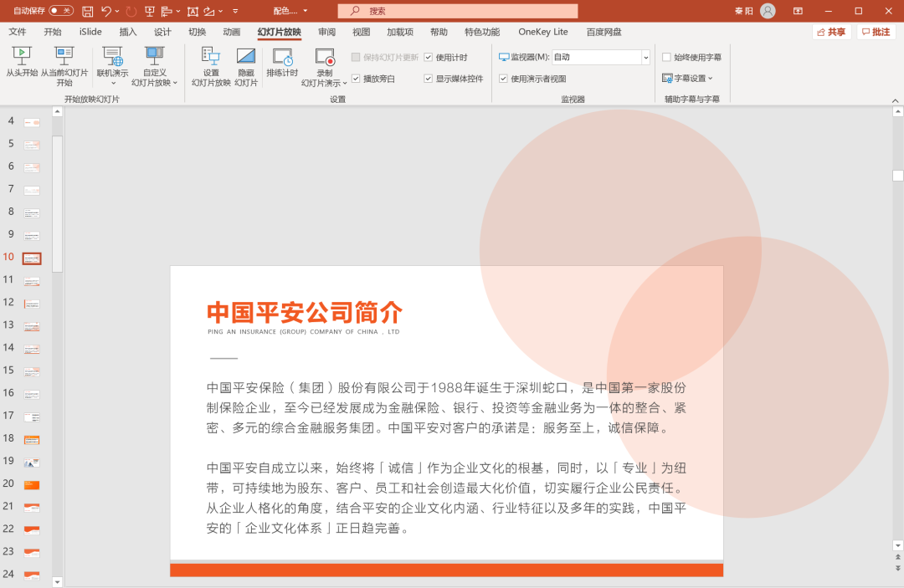Select slide 18 thumbnail

coord(32,439)
